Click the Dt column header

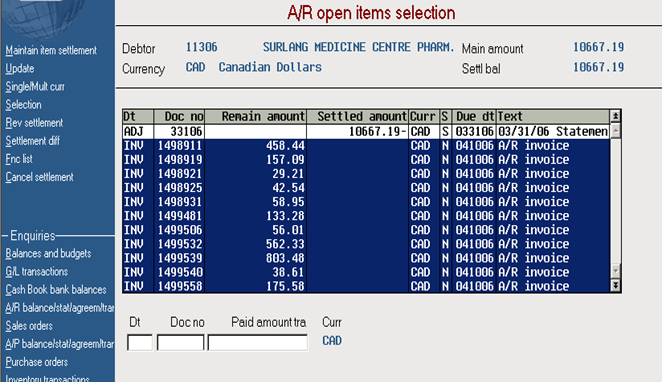coord(138,116)
